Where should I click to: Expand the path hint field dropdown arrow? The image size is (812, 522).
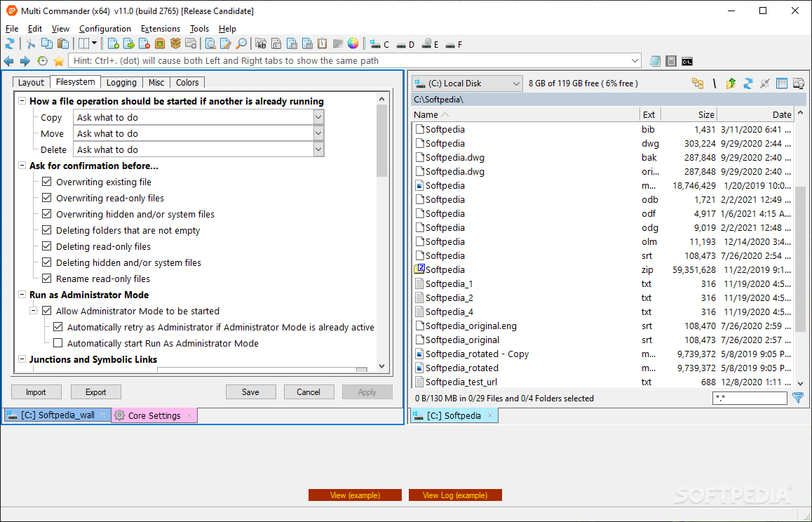(x=635, y=60)
